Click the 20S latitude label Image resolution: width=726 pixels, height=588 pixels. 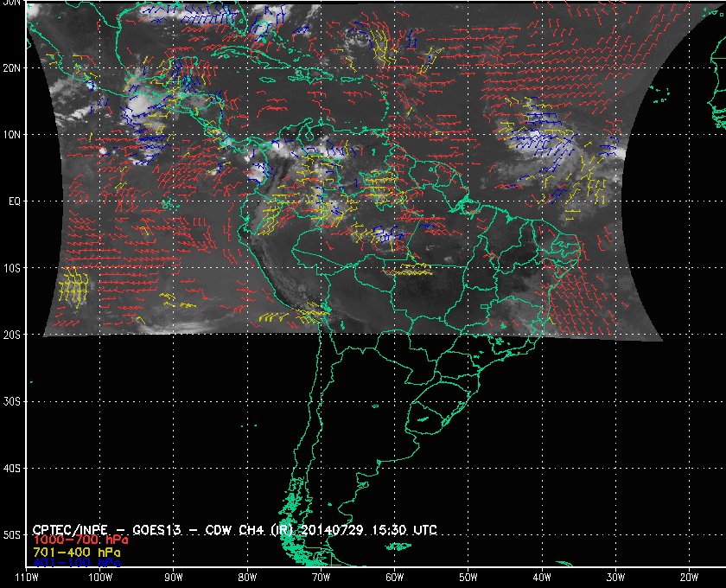[12, 335]
